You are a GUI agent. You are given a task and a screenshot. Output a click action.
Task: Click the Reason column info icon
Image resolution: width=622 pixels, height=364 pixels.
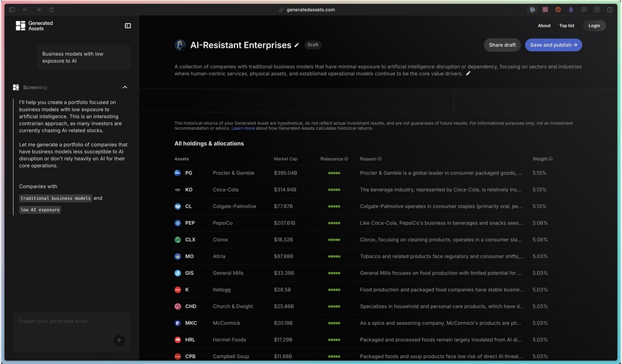379,159
